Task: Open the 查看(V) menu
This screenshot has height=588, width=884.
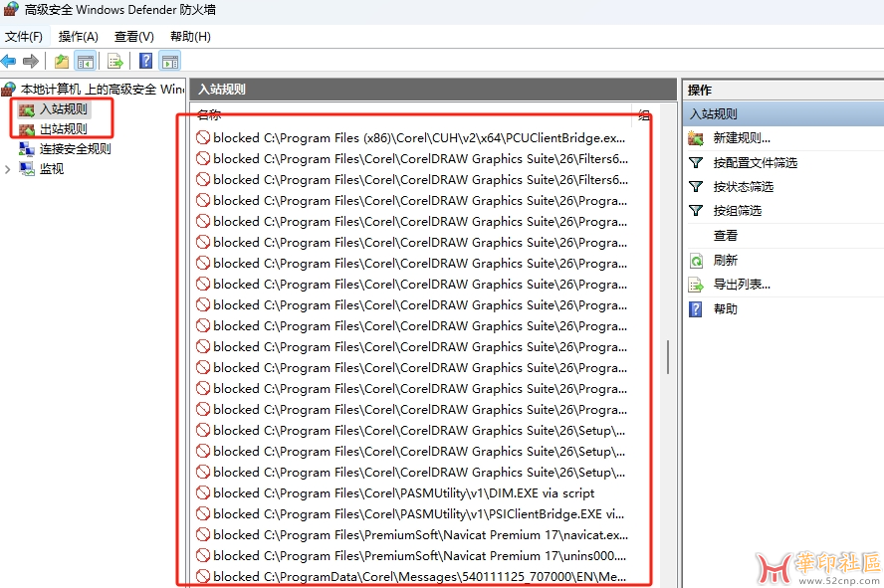Action: [134, 37]
